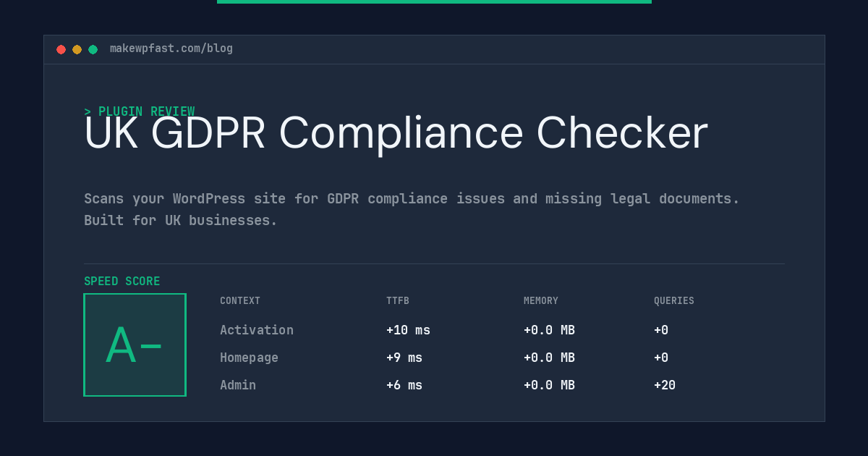Click the Admin row label
The width and height of the screenshot is (868, 456).
click(238, 385)
